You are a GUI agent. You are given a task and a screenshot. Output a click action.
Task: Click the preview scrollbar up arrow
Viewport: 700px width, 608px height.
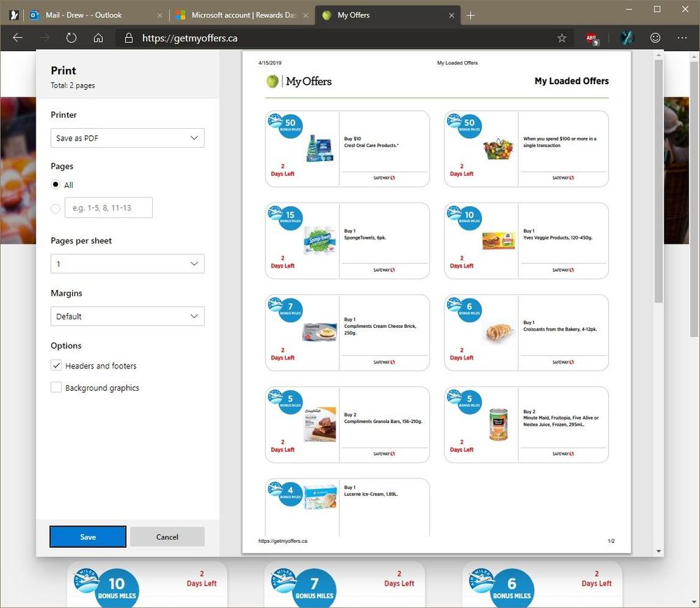(659, 55)
